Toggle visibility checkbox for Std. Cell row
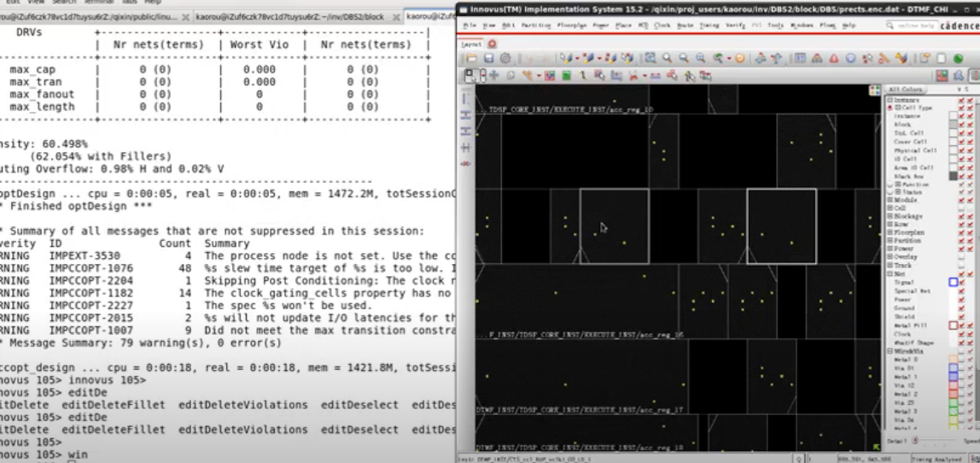 pos(962,132)
